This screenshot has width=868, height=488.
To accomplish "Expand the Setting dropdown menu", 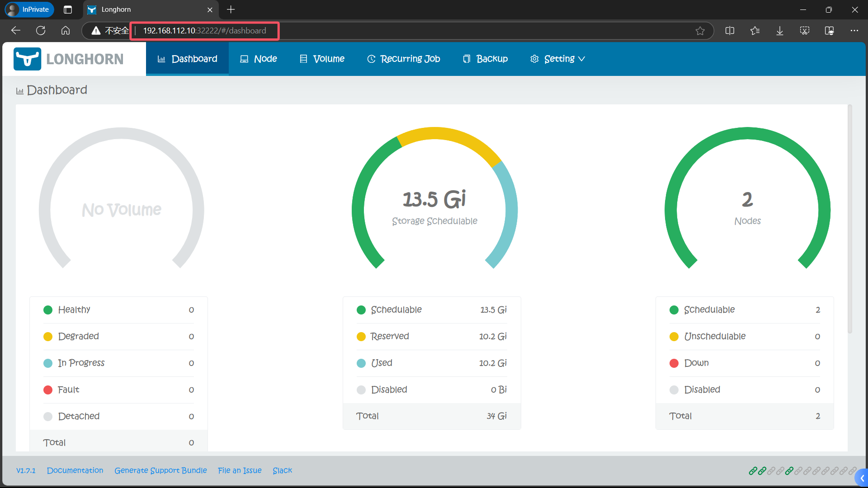I will [557, 59].
